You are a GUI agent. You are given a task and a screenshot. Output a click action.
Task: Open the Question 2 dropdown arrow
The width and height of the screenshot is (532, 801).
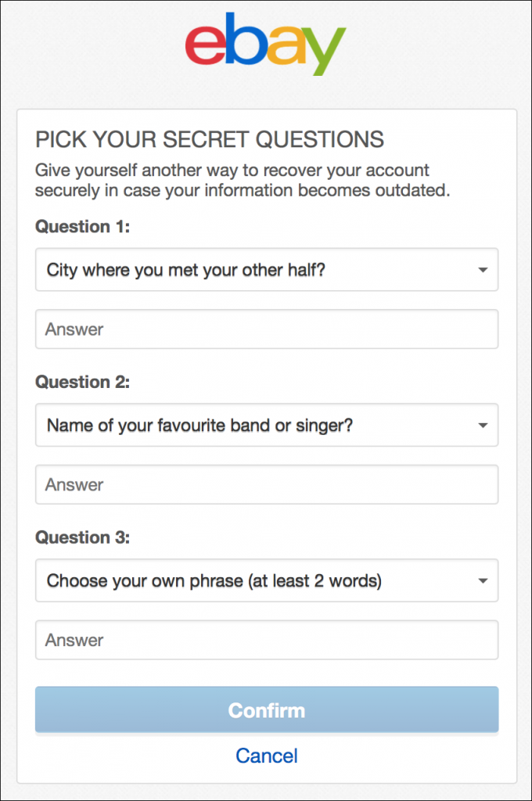(x=483, y=425)
